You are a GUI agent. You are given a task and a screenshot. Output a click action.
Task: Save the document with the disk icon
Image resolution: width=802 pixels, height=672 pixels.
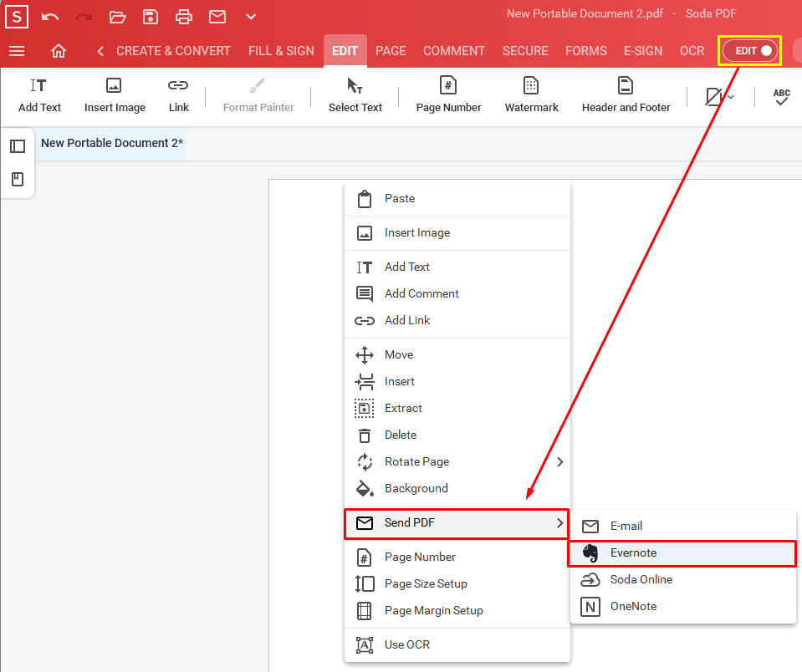[x=151, y=17]
